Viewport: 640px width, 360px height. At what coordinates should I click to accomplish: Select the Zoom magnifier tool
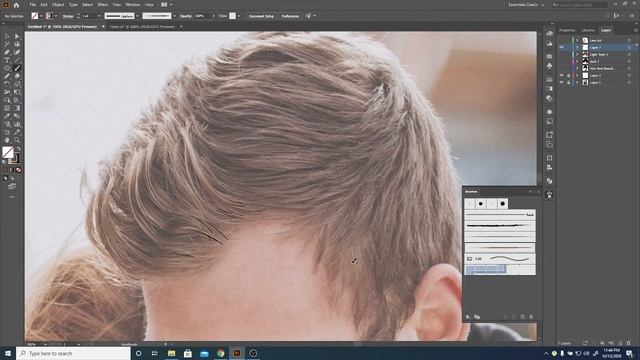point(17,140)
